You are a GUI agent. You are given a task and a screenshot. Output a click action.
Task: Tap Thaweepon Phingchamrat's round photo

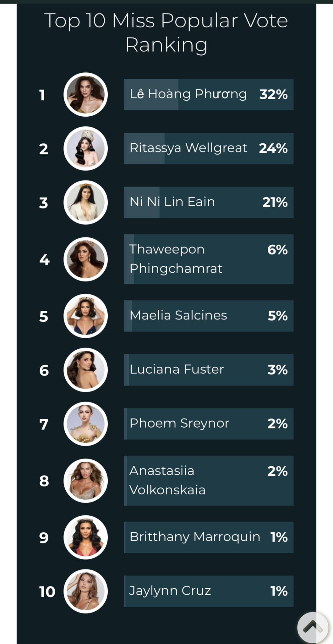pos(85,259)
